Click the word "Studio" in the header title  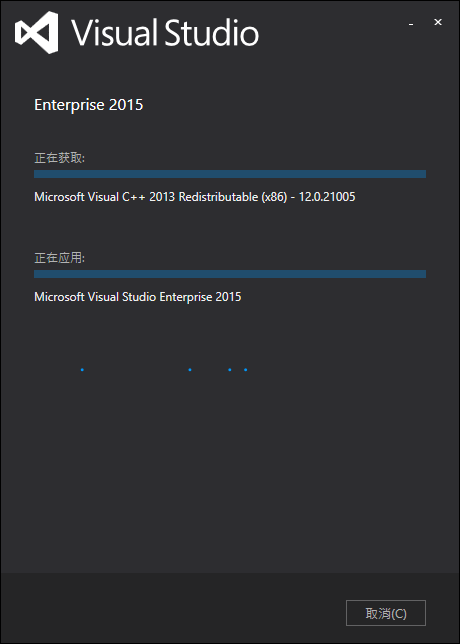(x=212, y=32)
